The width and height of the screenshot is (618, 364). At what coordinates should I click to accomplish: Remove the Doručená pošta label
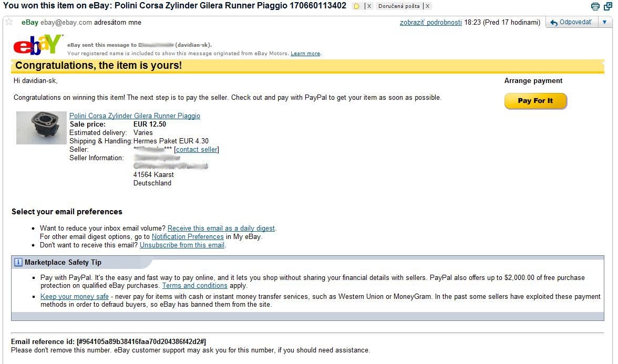(427, 6)
